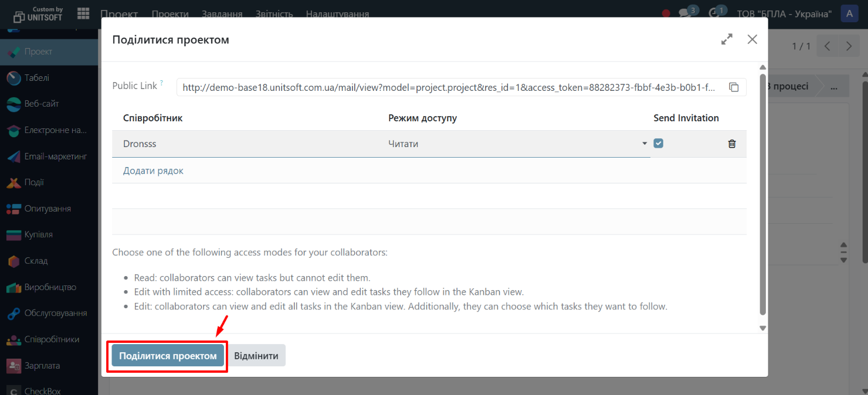Open the activities clock icon
868x395 pixels.
click(714, 13)
